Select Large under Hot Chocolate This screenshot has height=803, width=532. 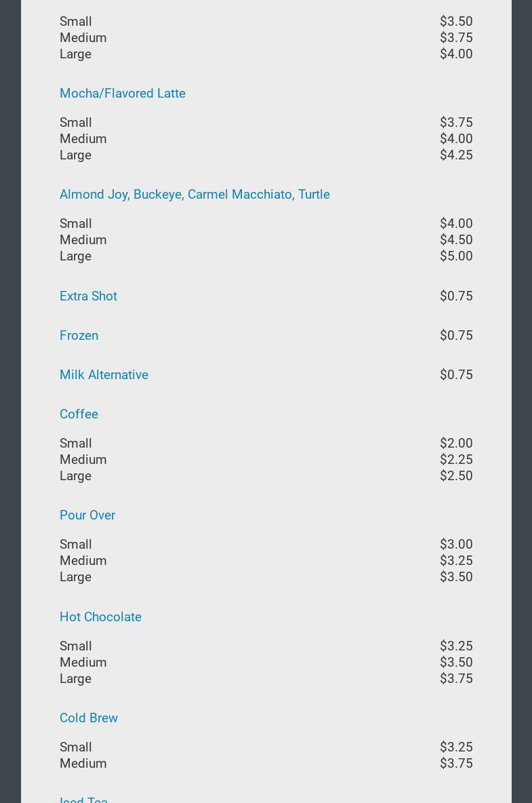(x=75, y=679)
